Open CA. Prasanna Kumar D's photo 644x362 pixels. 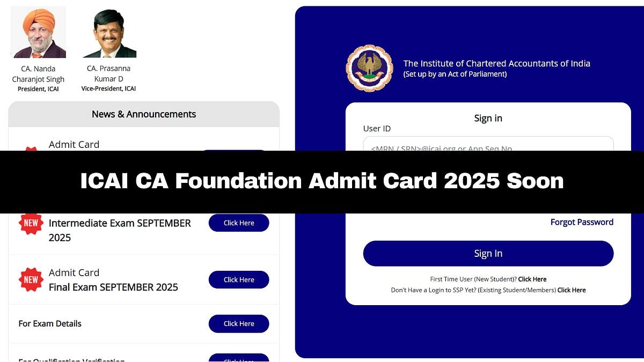coord(109,33)
